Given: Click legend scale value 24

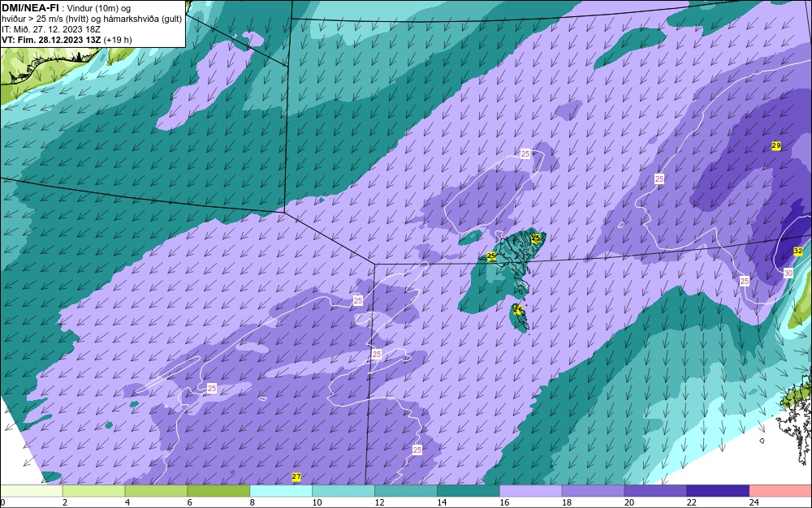Looking at the screenshot, I should tap(754, 502).
